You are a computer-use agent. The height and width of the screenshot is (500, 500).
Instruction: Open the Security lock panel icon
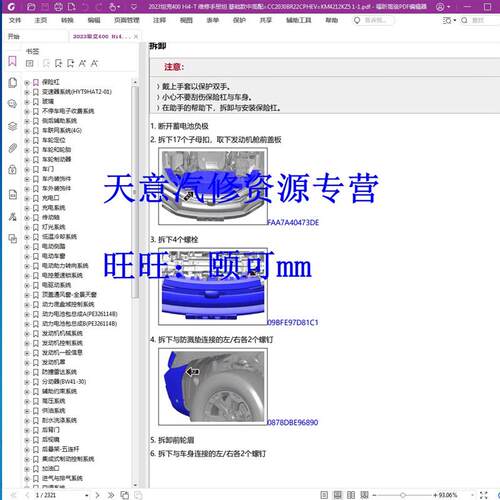pos(12,170)
